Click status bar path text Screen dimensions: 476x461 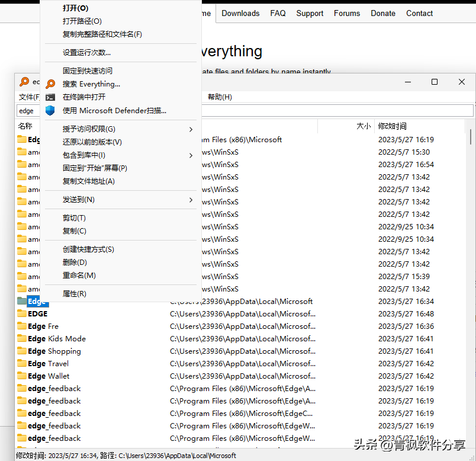(x=177, y=456)
